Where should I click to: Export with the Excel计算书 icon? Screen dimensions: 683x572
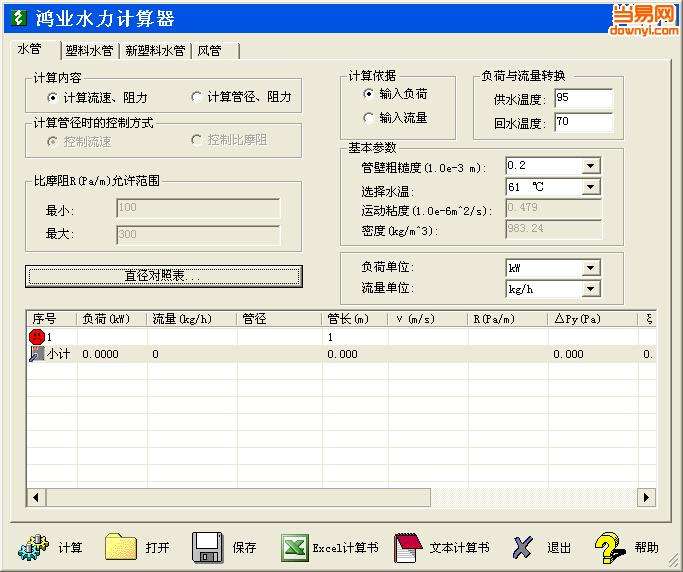pyautogui.click(x=294, y=548)
